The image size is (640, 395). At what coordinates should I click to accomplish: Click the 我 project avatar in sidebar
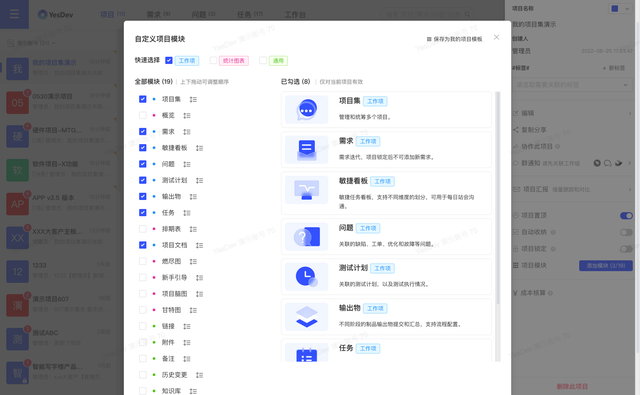point(18,69)
